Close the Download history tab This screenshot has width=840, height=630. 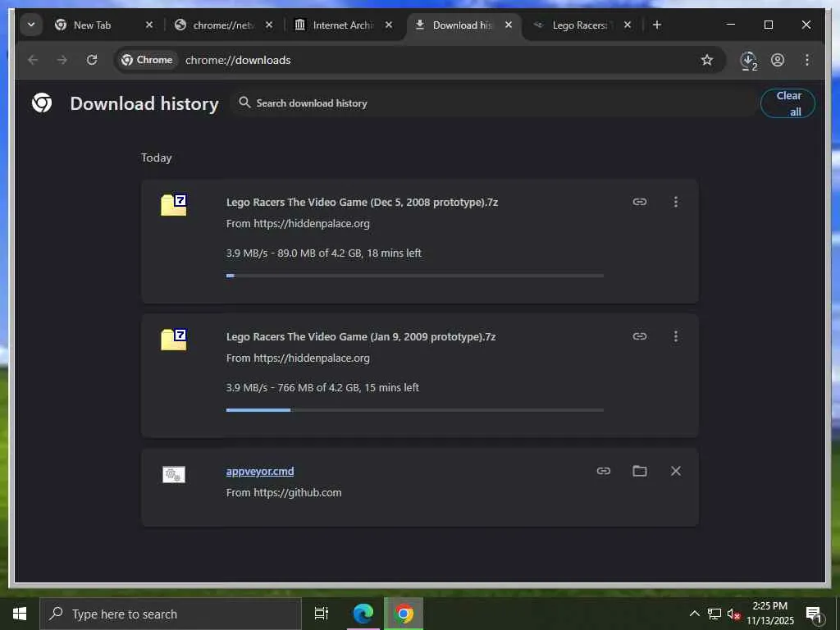509,25
